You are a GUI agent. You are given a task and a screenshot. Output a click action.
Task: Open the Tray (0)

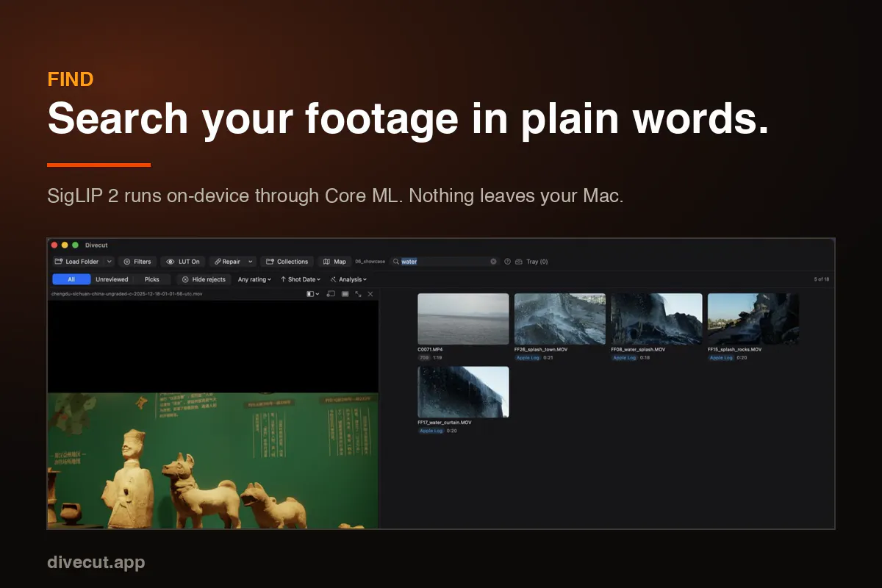pyautogui.click(x=531, y=262)
